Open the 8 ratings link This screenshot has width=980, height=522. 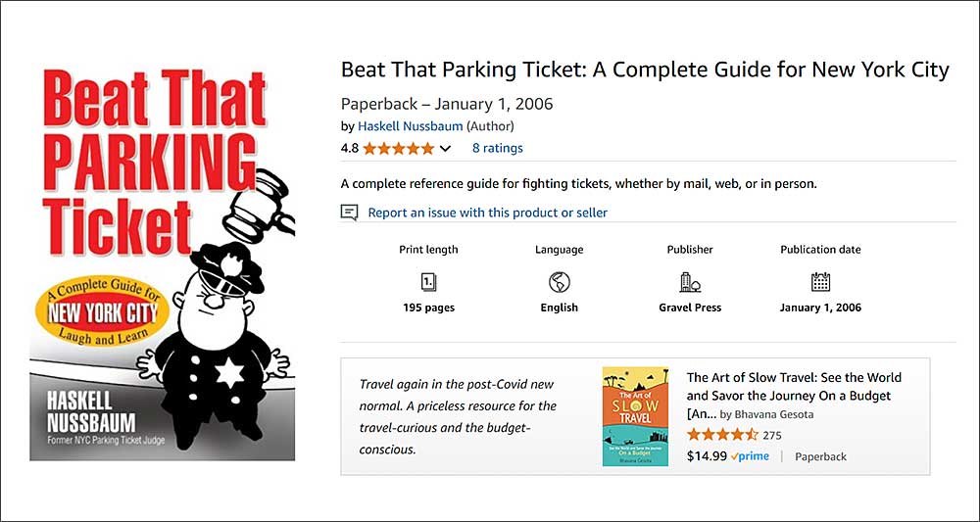click(x=497, y=149)
